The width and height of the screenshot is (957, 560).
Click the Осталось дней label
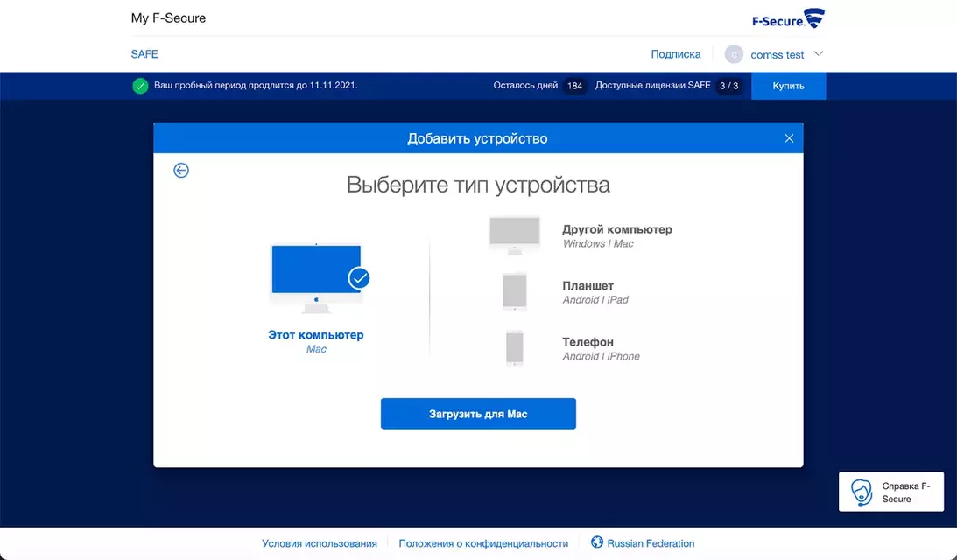point(525,86)
